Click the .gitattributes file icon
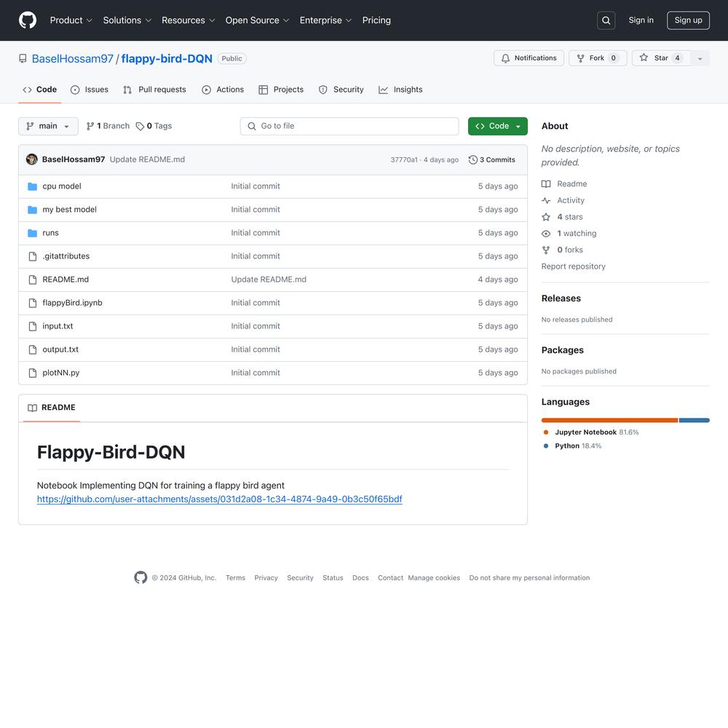This screenshot has height=728, width=728. point(33,256)
